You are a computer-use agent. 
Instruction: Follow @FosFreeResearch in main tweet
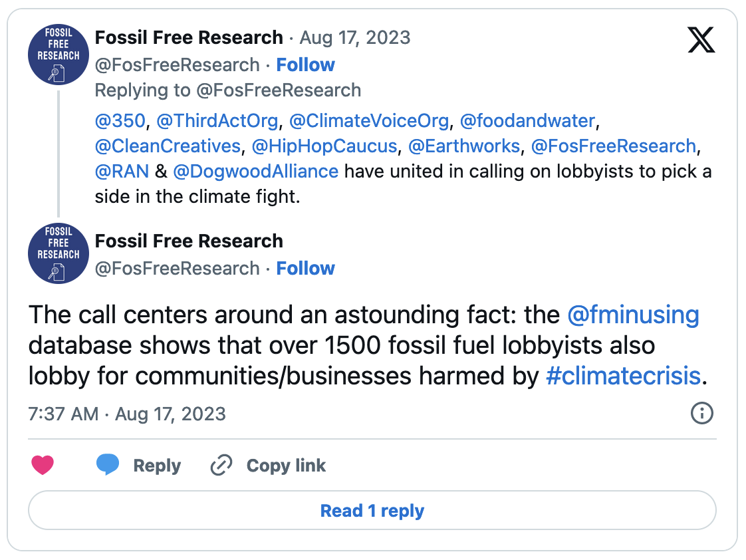pyautogui.click(x=305, y=268)
